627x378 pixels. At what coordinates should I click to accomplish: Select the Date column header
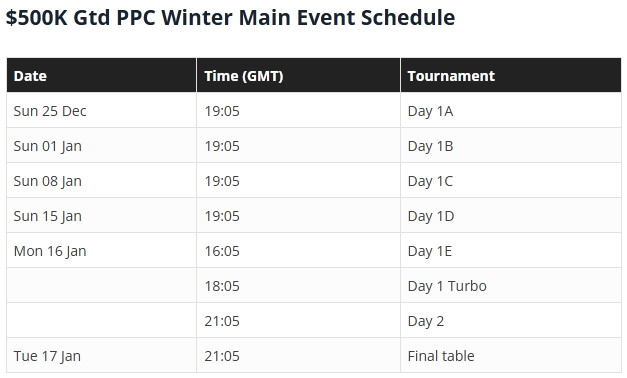tap(102, 75)
